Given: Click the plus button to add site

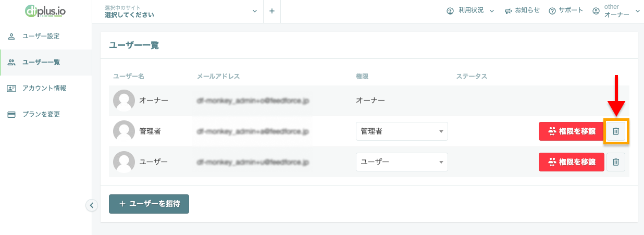Looking at the screenshot, I should point(271,11).
